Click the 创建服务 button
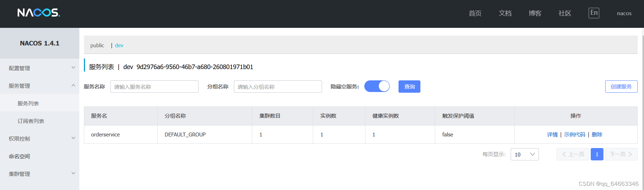 [621, 86]
